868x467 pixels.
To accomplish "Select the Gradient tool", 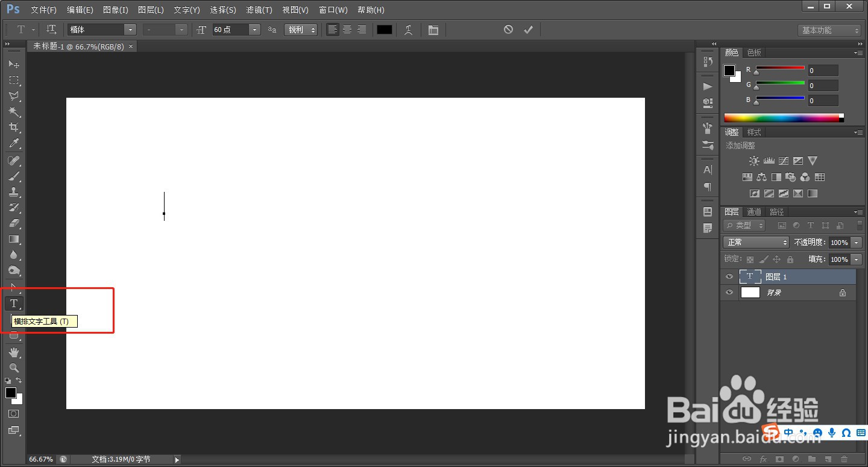I will click(x=14, y=239).
